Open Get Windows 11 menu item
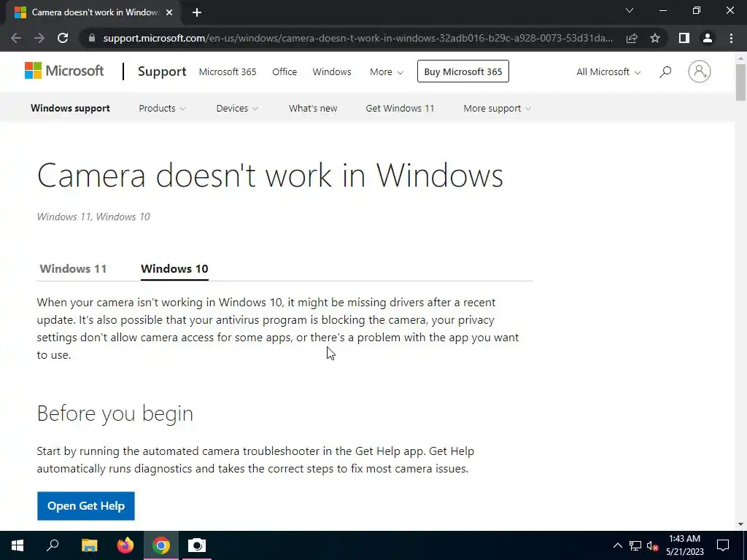This screenshot has height=560, width=747. point(400,109)
